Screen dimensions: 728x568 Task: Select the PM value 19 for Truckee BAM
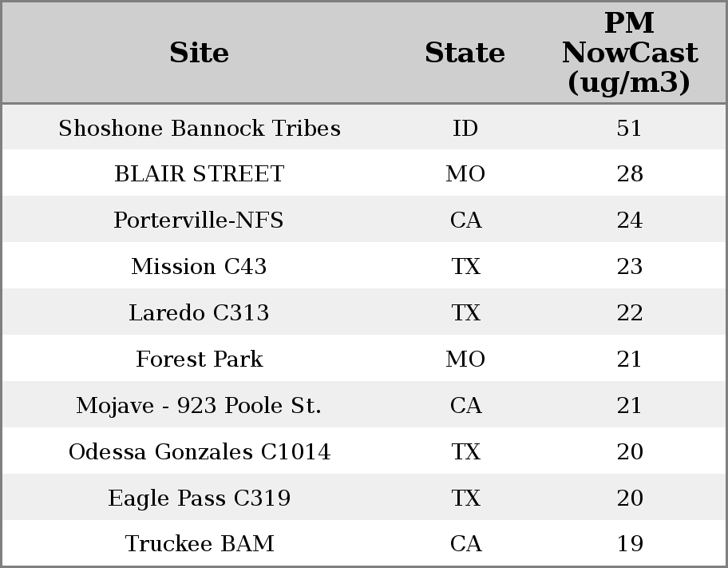(629, 544)
